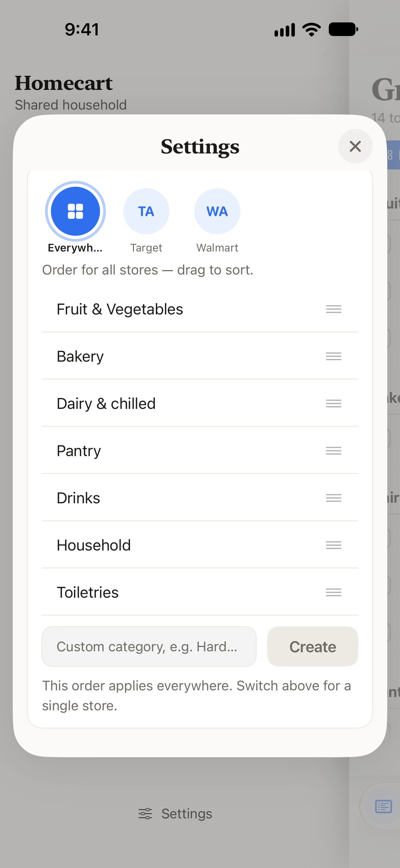Tap the Settings sliders icon at bottom
The height and width of the screenshot is (868, 400).
(145, 814)
